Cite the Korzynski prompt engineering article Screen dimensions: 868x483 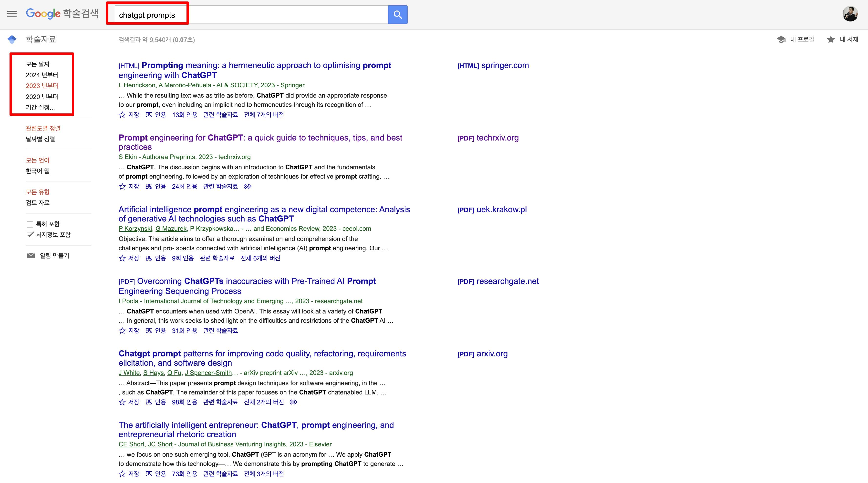pos(156,258)
